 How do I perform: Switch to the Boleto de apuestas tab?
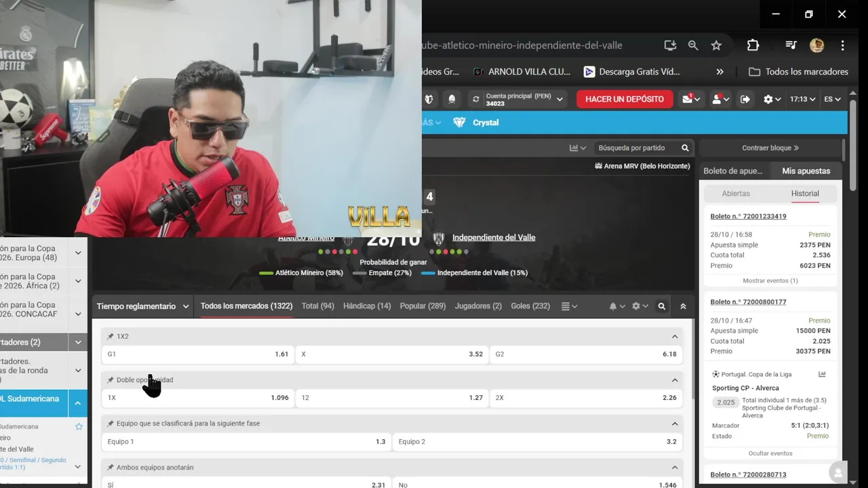point(732,171)
